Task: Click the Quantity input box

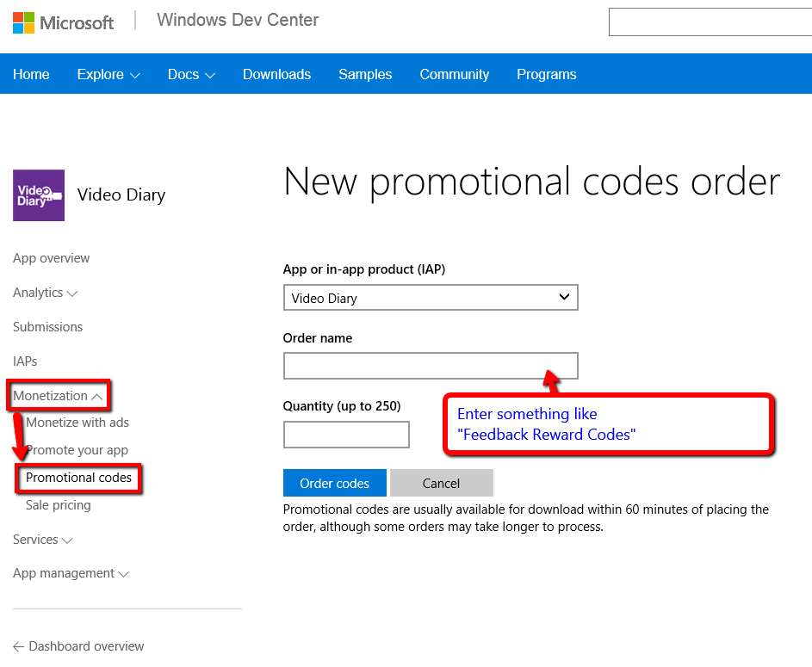Action: pos(346,435)
